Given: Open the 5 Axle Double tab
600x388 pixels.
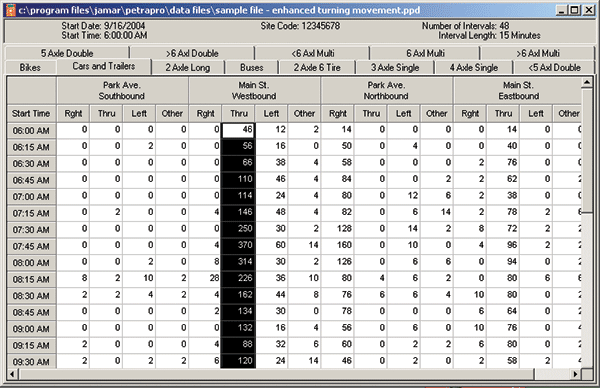Looking at the screenshot, I should [x=67, y=53].
